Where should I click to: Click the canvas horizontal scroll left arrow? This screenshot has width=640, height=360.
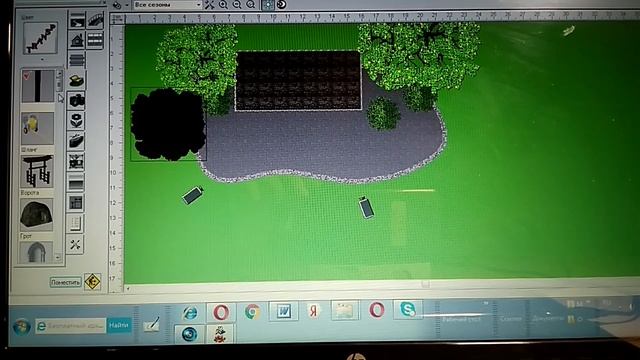tap(129, 289)
